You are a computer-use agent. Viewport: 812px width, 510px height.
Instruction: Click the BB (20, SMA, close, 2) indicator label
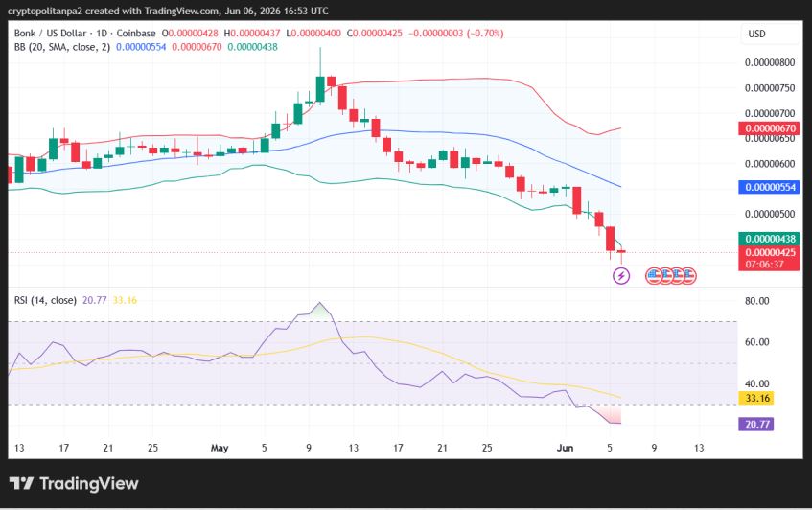[x=62, y=47]
